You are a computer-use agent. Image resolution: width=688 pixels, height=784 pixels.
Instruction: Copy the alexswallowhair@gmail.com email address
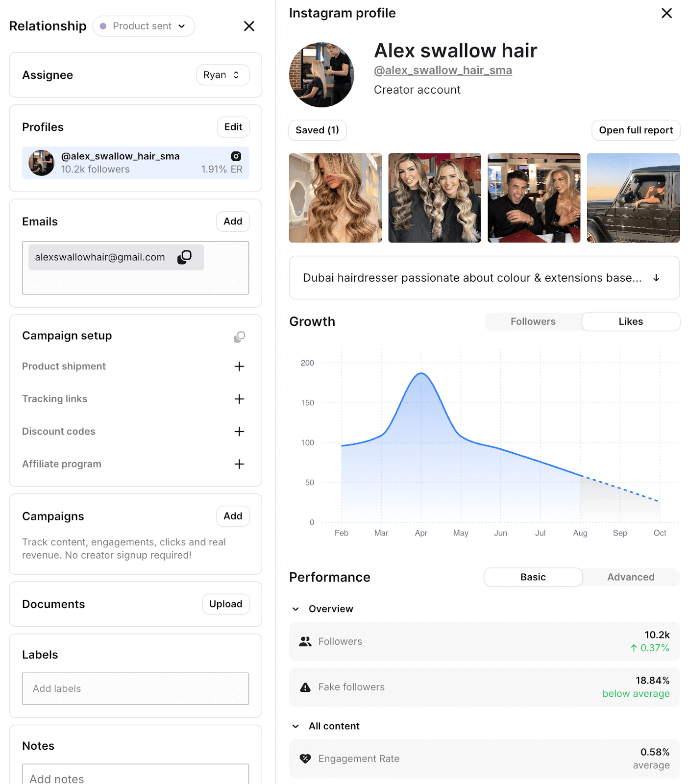click(184, 257)
